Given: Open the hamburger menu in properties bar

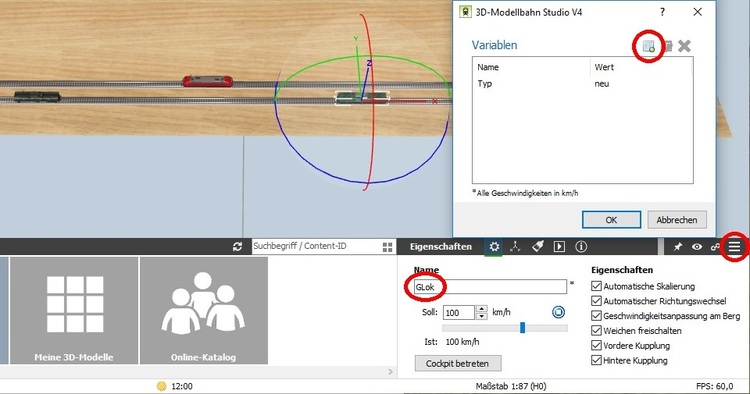Looking at the screenshot, I should (x=734, y=247).
